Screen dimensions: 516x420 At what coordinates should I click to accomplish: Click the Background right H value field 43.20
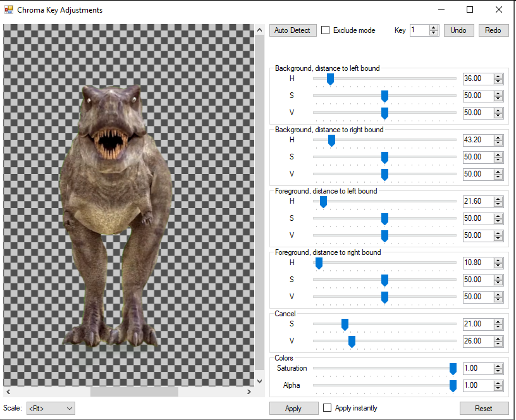(x=478, y=140)
